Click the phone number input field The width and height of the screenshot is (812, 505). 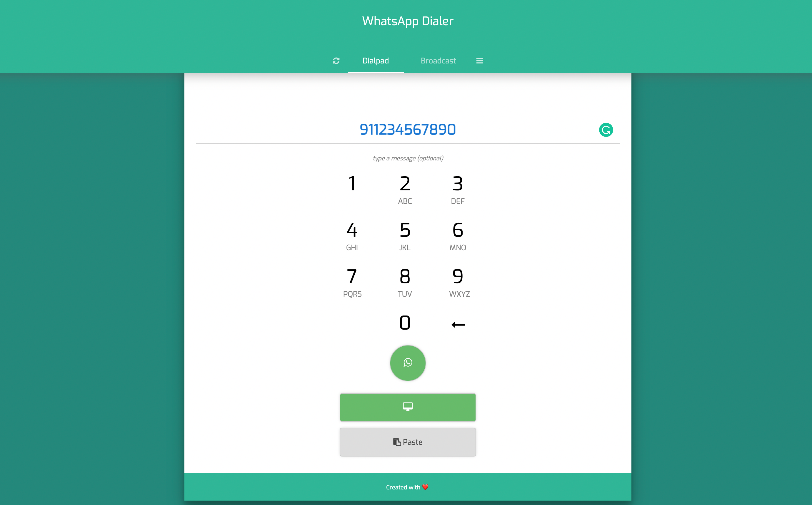[408, 130]
